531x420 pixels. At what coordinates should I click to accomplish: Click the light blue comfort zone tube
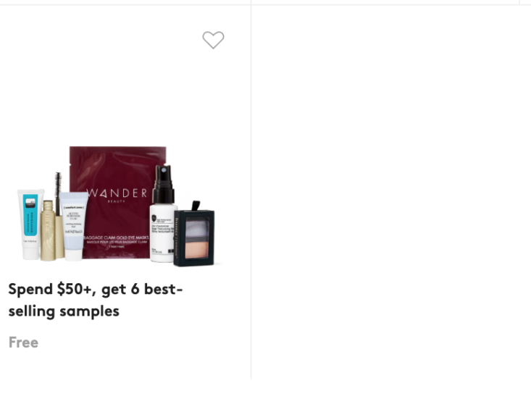pyautogui.click(x=73, y=226)
